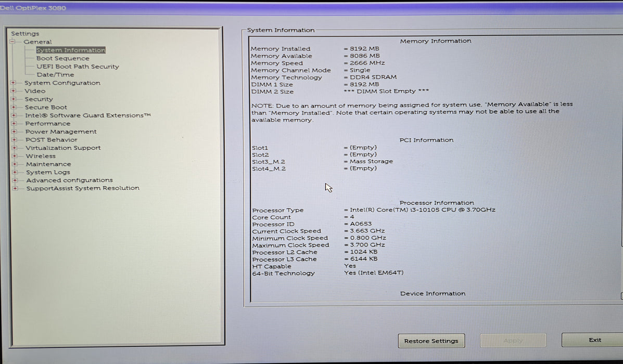The height and width of the screenshot is (364, 623).
Task: Select the POST Behavior label
Action: [51, 140]
